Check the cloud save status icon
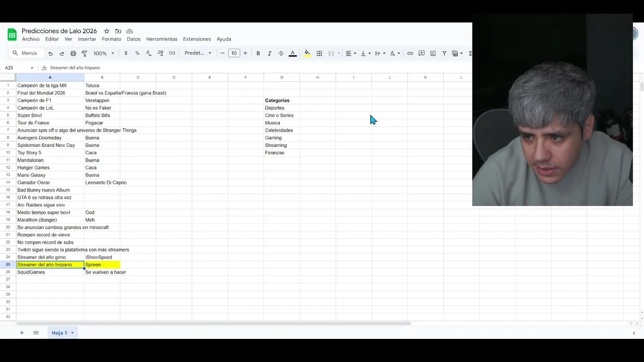Screen dimensions: 644x362 [x=129, y=31]
